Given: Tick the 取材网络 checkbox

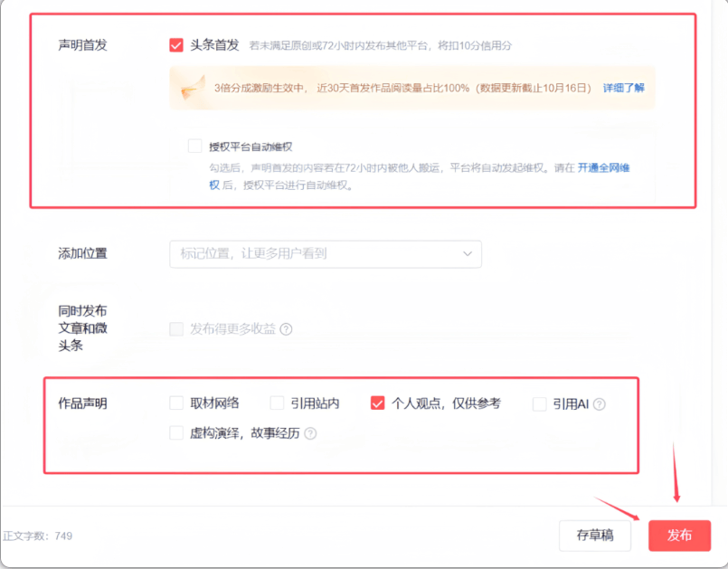Looking at the screenshot, I should pos(177,403).
